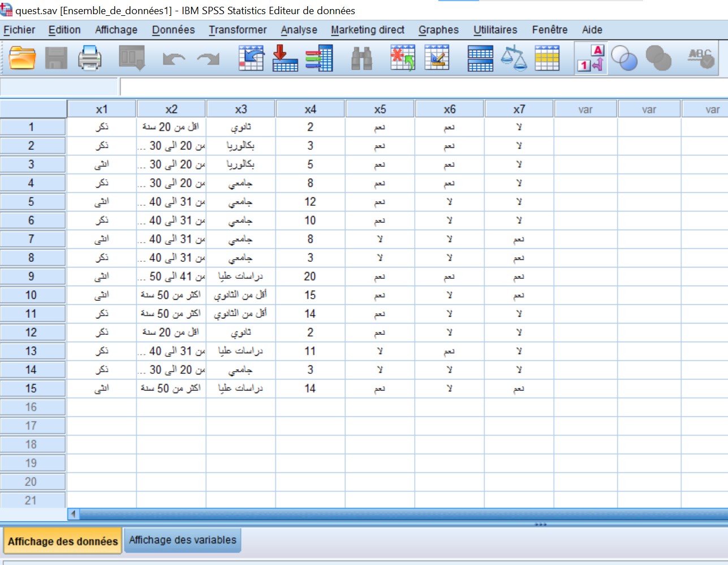Click the empty row header 16
728x565 pixels.
click(33, 407)
